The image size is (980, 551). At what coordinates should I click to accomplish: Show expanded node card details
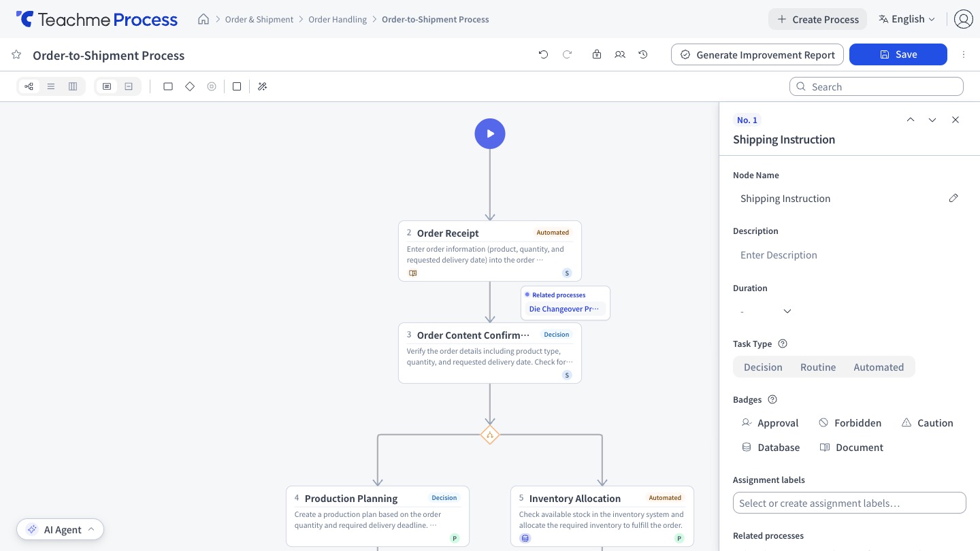107,86
